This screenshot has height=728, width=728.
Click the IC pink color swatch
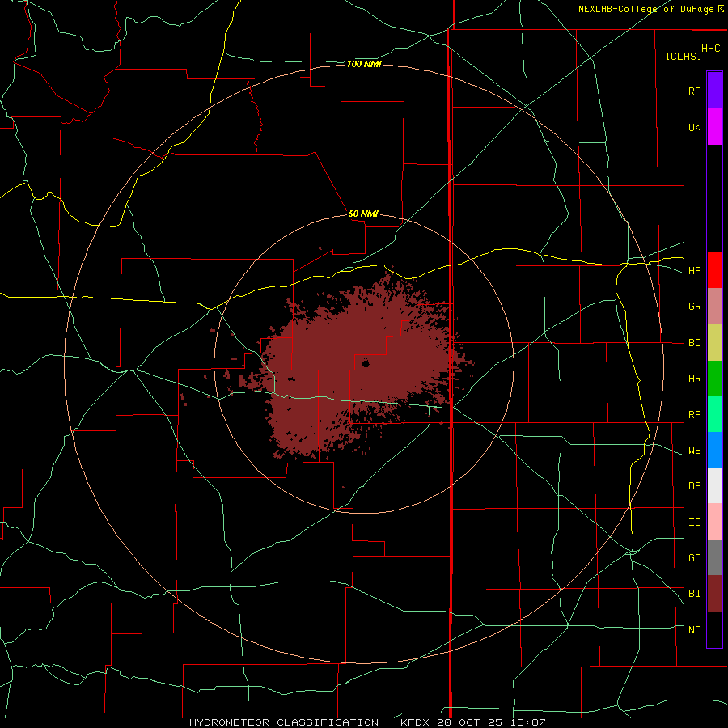[x=714, y=522]
